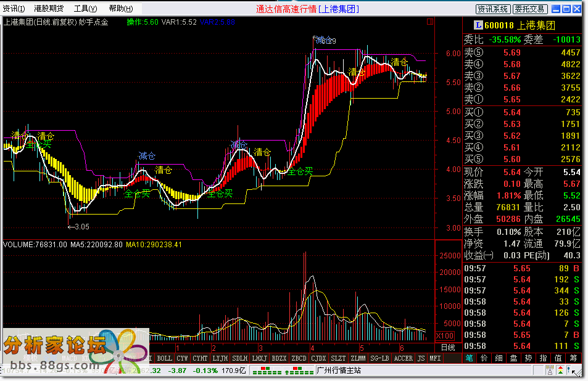Switch to ZLMM indicator tab
The width and height of the screenshot is (588, 381).
(358, 359)
